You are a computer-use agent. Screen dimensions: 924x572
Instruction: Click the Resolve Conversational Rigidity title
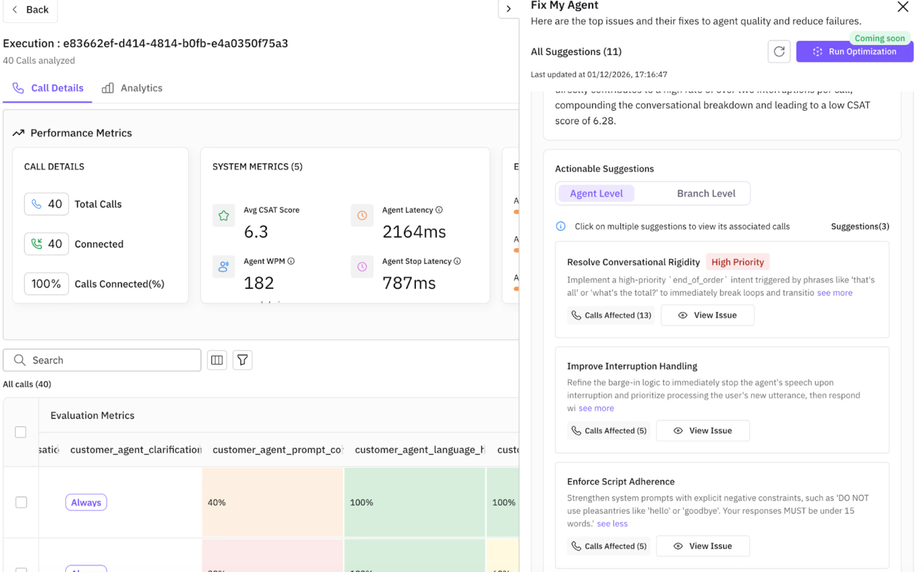click(x=633, y=262)
